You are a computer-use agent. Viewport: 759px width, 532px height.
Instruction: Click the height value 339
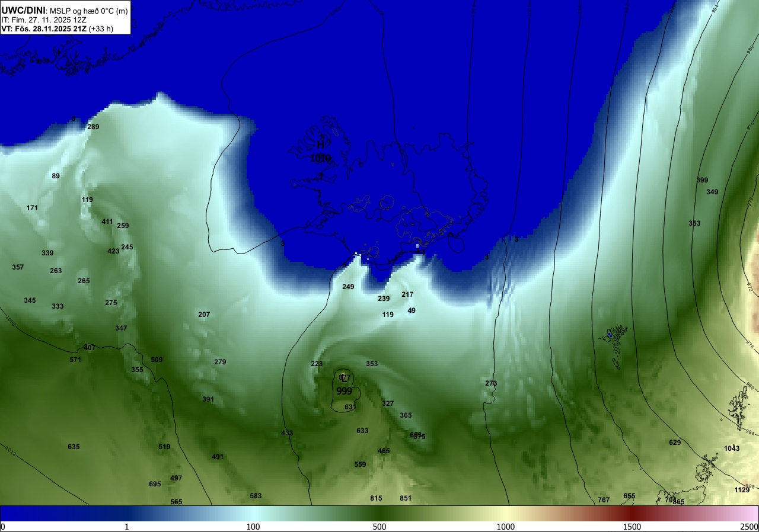[47, 253]
